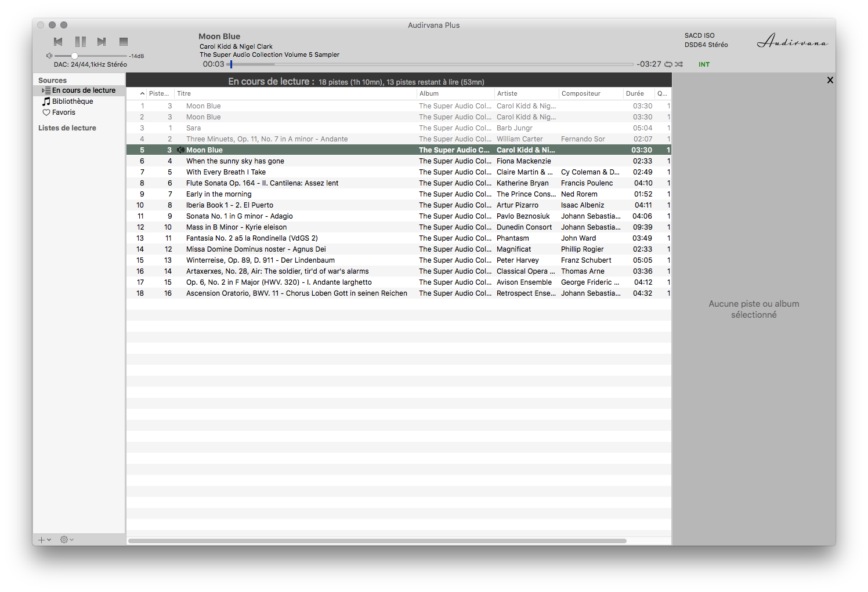Select Missa Domine Dominus noster track
868x592 pixels.
point(399,249)
